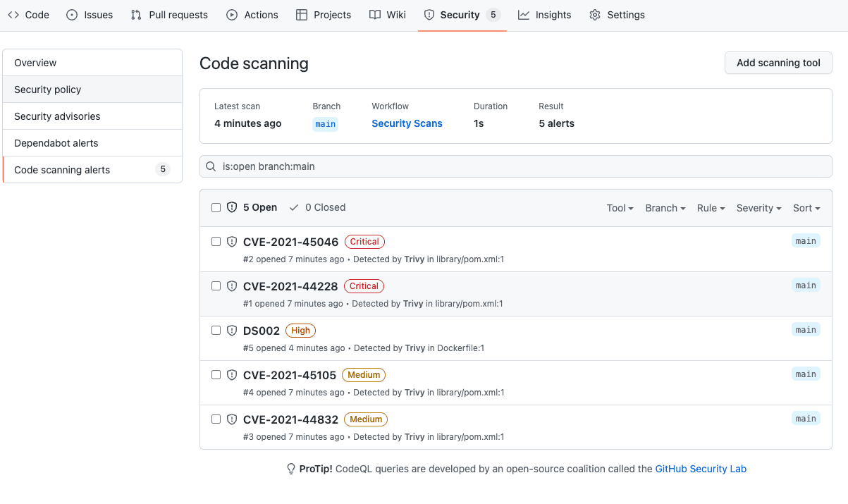The height and width of the screenshot is (504, 848).
Task: Open the Security Scans workflow link
Action: [407, 123]
